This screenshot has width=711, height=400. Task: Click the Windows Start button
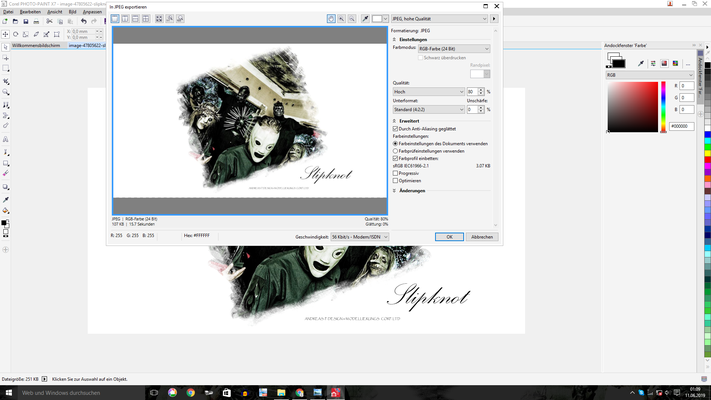[9, 393]
